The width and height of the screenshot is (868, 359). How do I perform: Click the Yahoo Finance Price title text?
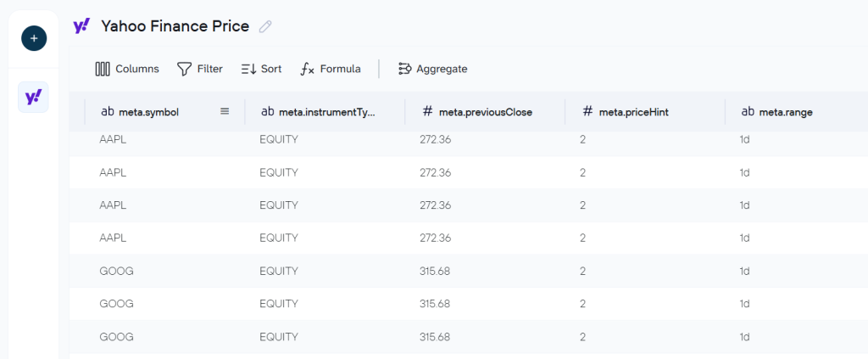pos(175,26)
